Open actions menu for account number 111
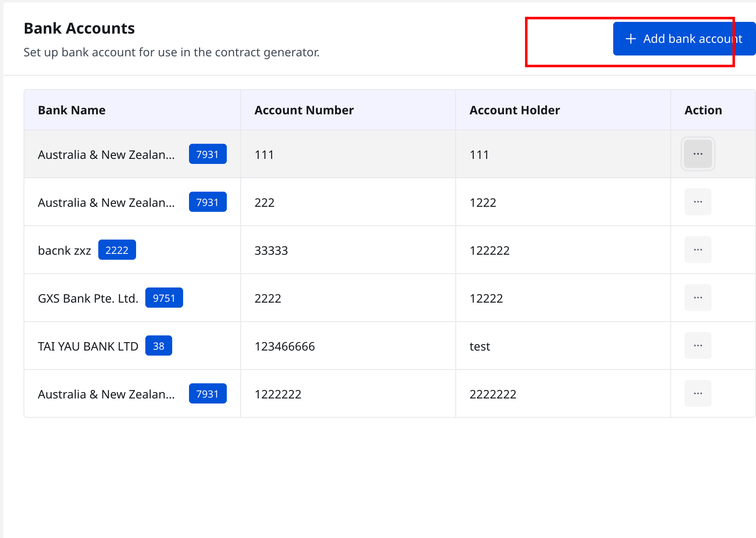The width and height of the screenshot is (756, 538). coord(698,154)
